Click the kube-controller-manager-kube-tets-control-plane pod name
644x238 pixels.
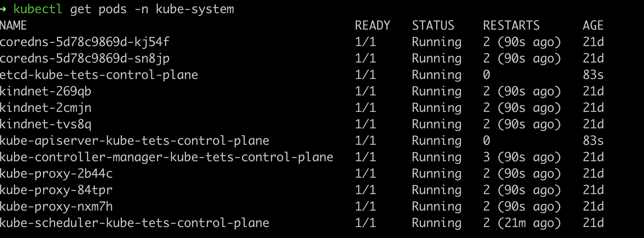coord(166,157)
